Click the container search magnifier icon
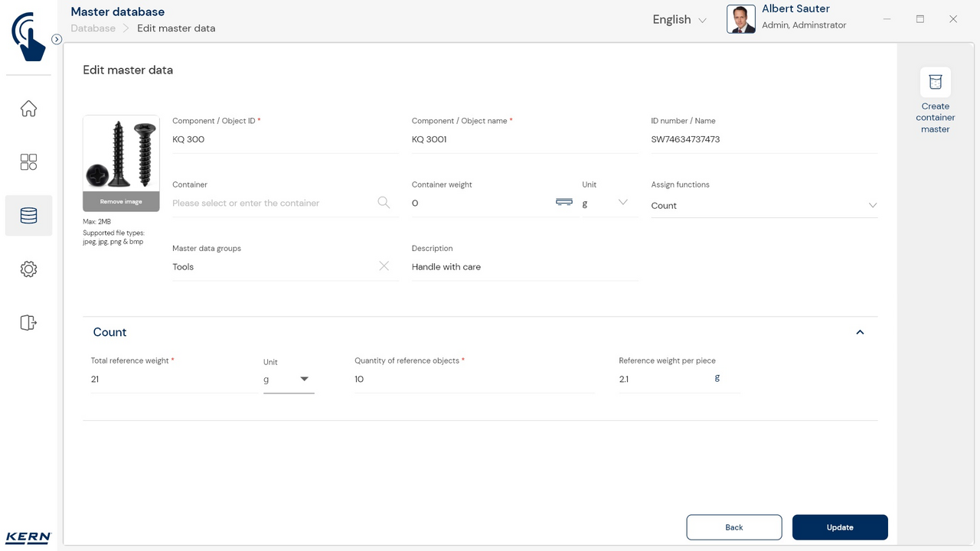 (x=384, y=203)
